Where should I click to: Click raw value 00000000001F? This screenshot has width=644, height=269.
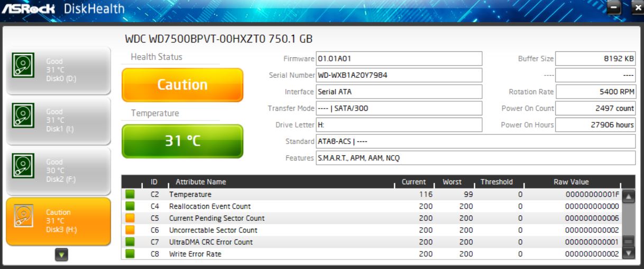click(592, 194)
